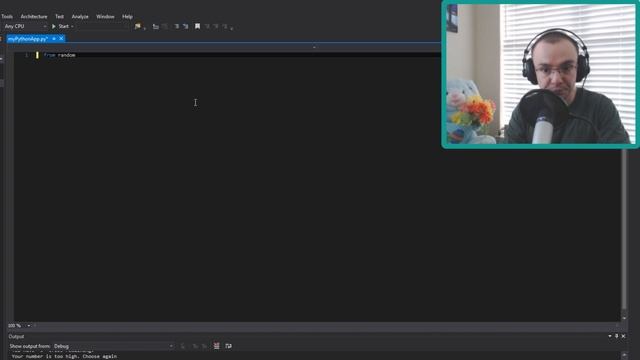
Task: Click 'Your number is too high' output line
Action: pos(64,356)
